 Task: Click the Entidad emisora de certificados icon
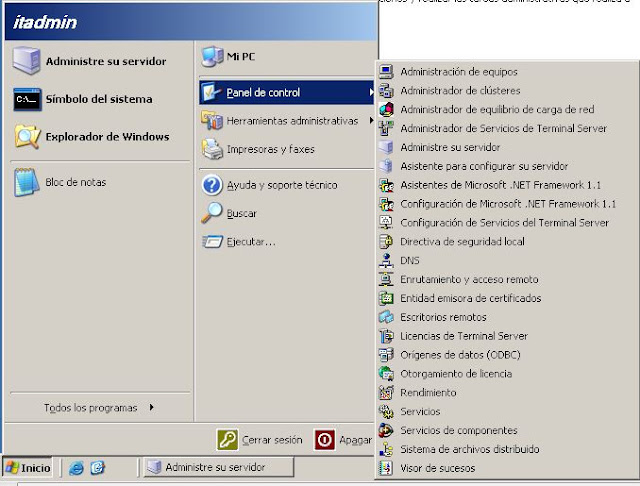(x=386, y=298)
